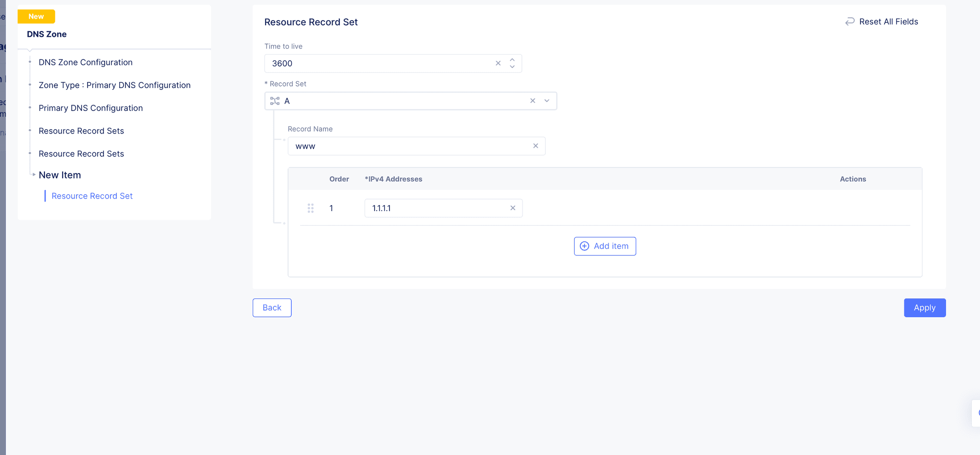980x455 pixels.
Task: Select Zone Type : Primary DNS Configuration step
Action: point(114,85)
